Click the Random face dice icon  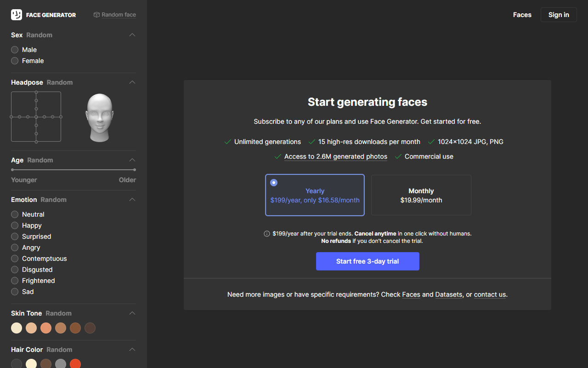tap(96, 15)
